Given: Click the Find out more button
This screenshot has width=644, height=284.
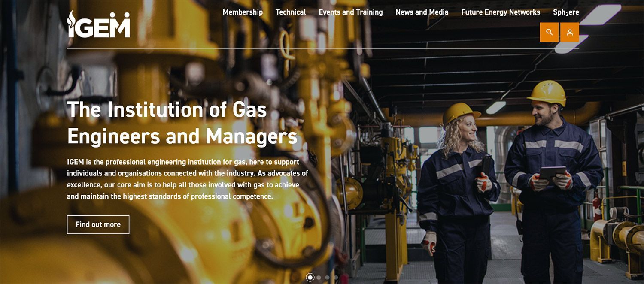Looking at the screenshot, I should coord(98,224).
